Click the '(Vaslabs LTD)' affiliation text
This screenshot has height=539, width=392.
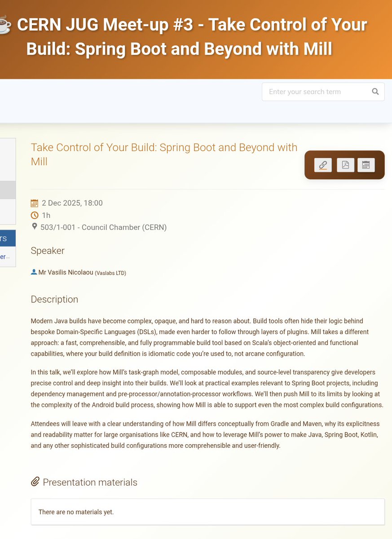click(x=110, y=273)
